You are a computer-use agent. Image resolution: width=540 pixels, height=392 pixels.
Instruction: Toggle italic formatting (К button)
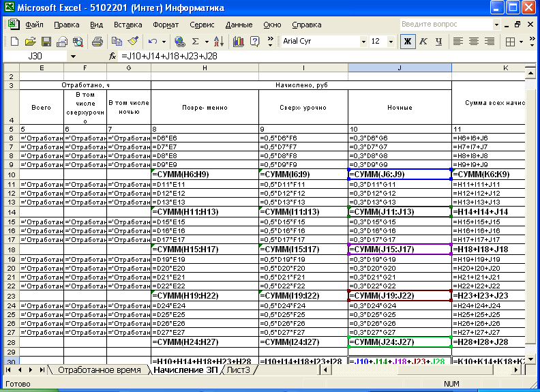coord(424,42)
